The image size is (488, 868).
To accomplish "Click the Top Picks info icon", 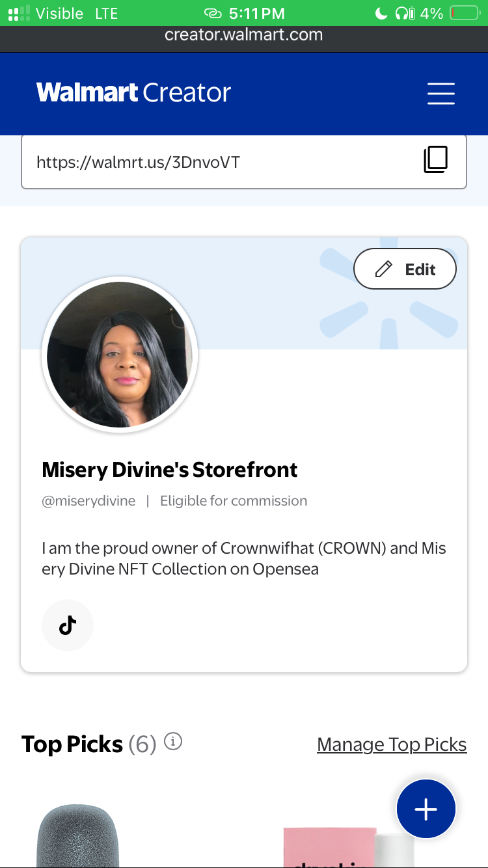I will (x=173, y=741).
